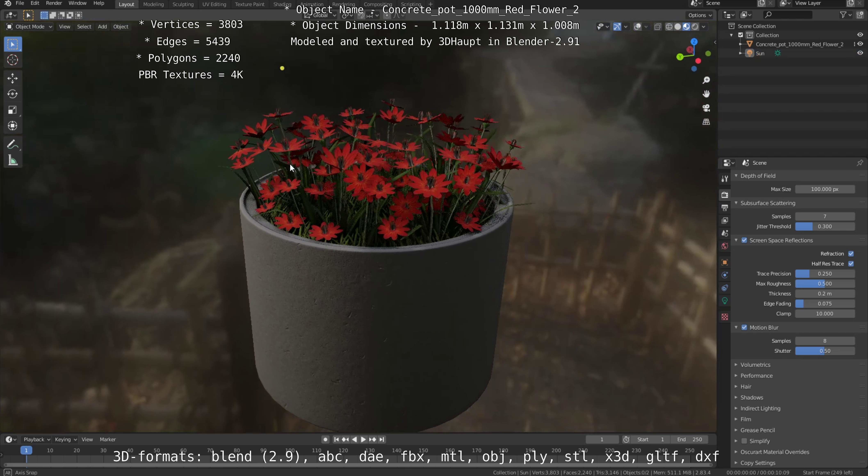Open the Object Constraints properties tab

[x=724, y=288]
